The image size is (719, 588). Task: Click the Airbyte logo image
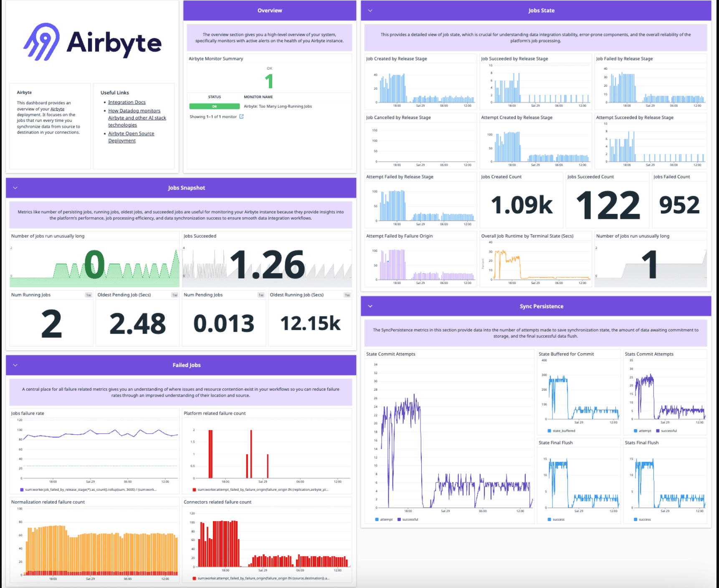point(92,42)
